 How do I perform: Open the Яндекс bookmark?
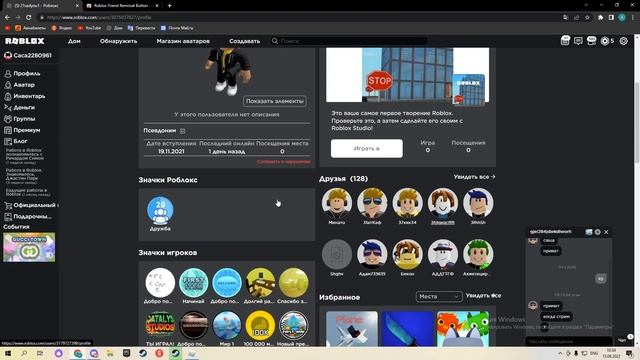pyautogui.click(x=62, y=28)
